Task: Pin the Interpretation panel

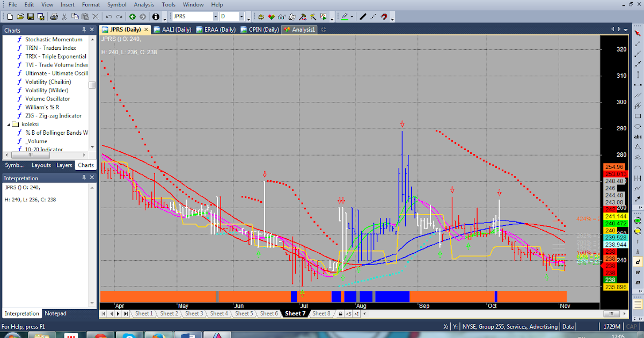Action: [84, 178]
